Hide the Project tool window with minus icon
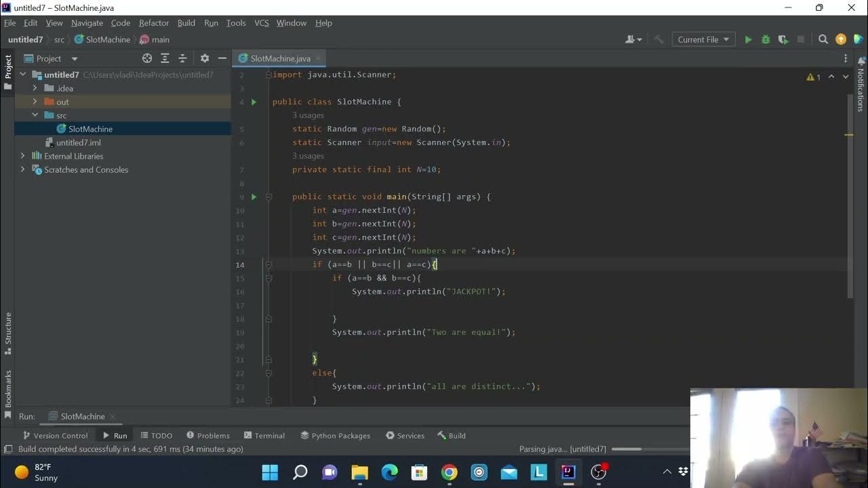The width and height of the screenshot is (868, 488). (222, 58)
